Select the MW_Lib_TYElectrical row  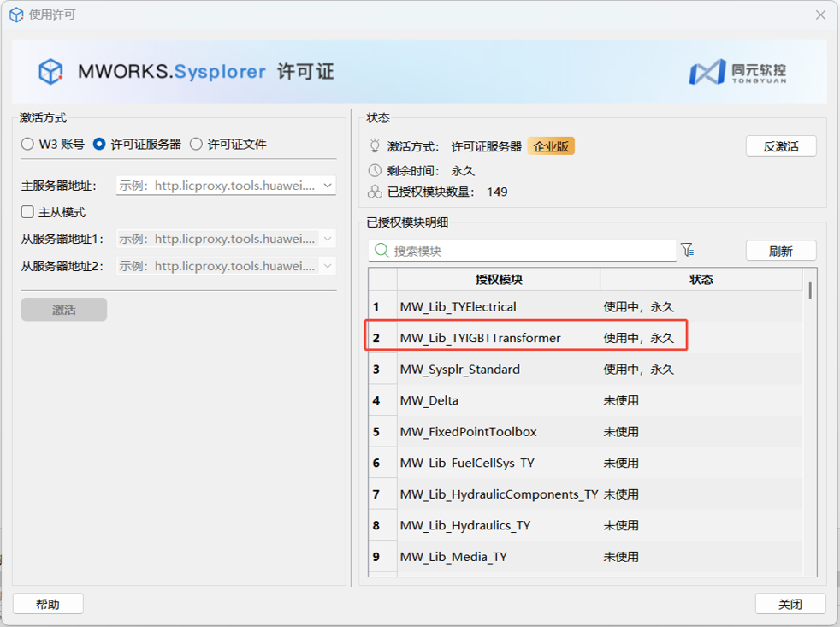click(x=586, y=306)
